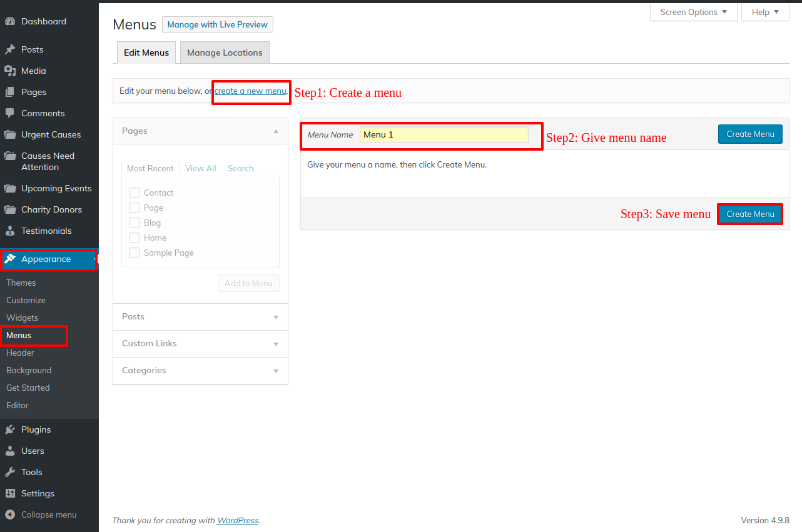Image resolution: width=802 pixels, height=532 pixels.
Task: Click the Comments bubble icon
Action: (x=10, y=113)
